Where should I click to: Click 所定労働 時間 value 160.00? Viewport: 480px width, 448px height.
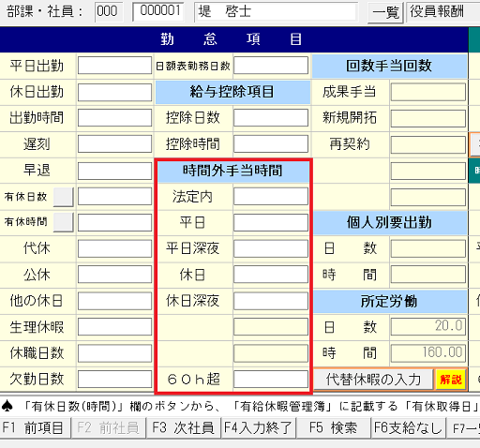428,353
